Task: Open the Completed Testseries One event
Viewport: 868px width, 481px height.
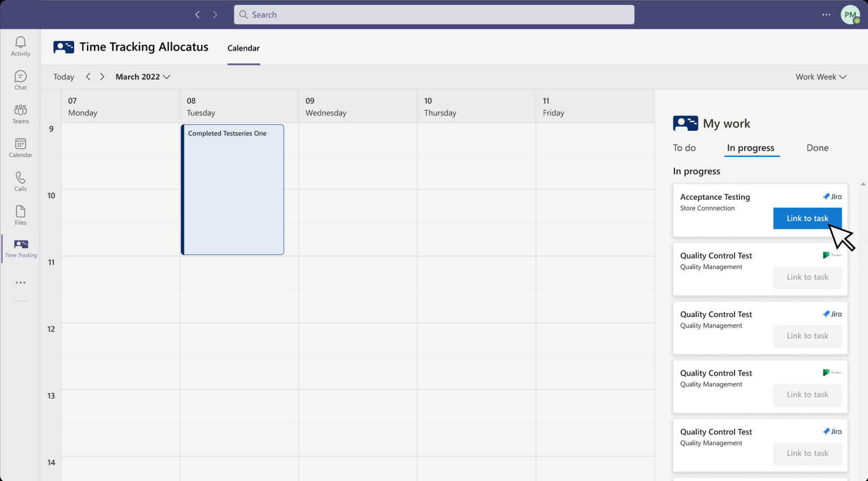Action: (232, 189)
